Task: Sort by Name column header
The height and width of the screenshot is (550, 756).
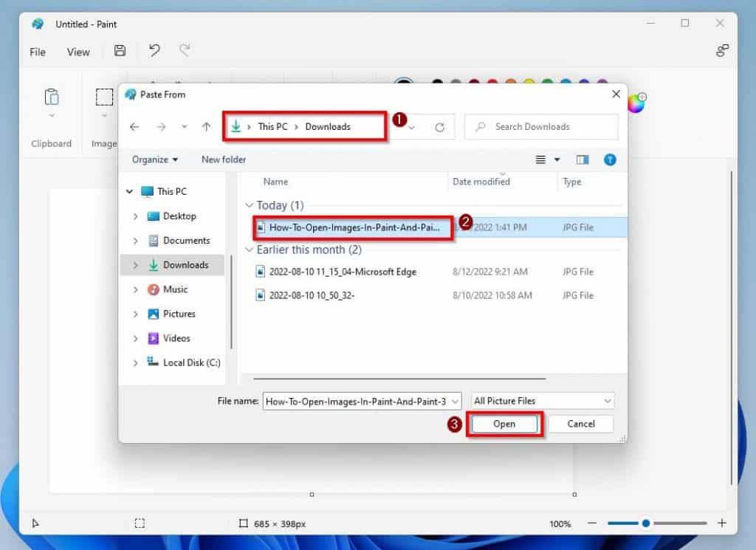Action: (275, 182)
